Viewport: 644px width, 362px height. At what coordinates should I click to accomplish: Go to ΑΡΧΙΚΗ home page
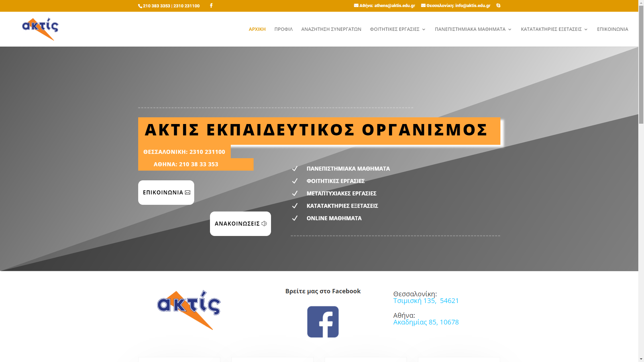click(257, 29)
